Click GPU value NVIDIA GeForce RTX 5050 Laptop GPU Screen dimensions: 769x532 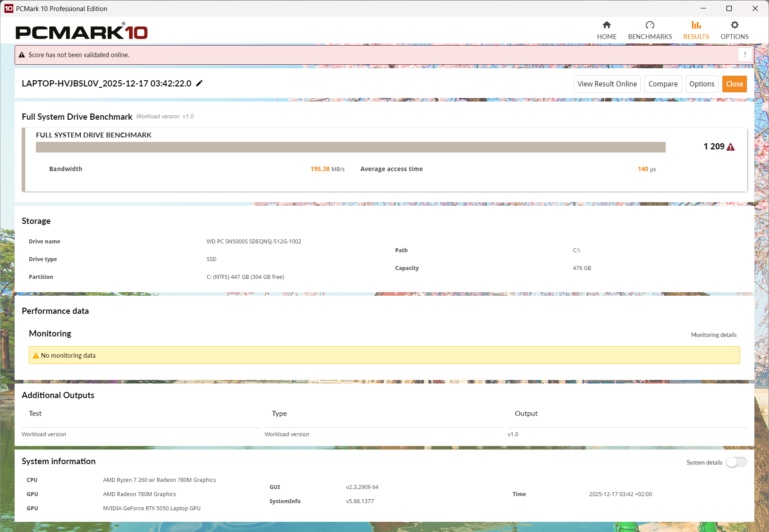coord(152,509)
